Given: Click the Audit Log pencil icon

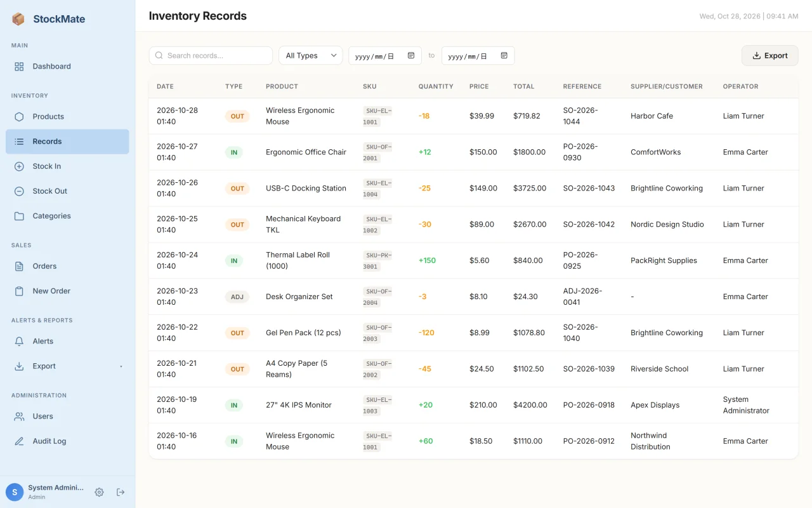Looking at the screenshot, I should point(19,441).
